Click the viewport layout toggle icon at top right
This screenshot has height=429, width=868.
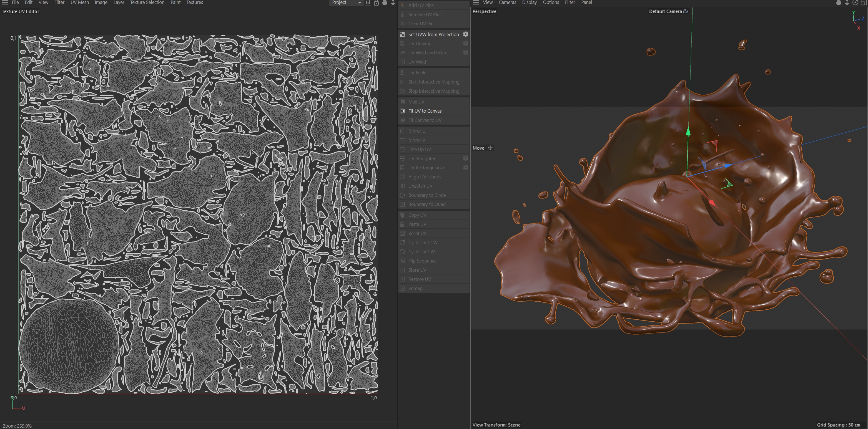click(864, 2)
